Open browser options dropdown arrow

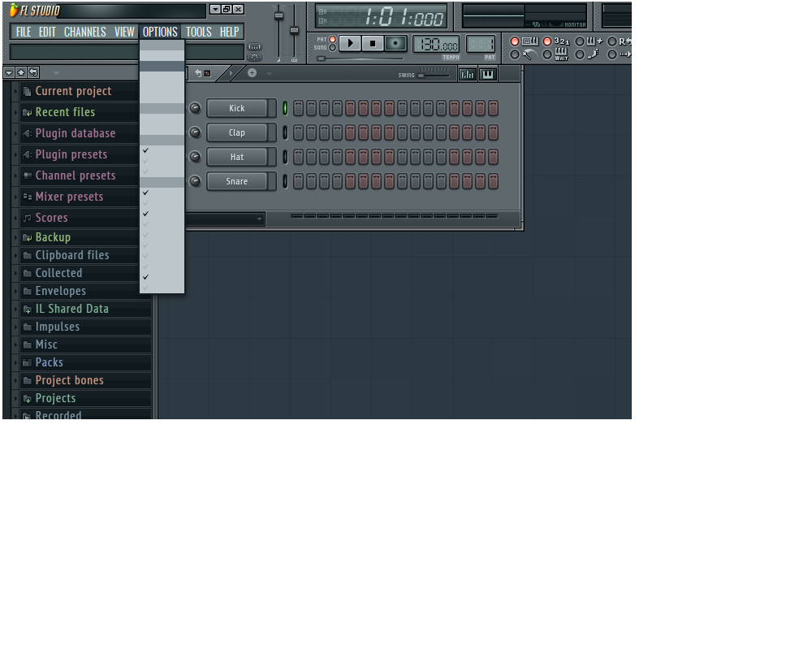tap(9, 73)
